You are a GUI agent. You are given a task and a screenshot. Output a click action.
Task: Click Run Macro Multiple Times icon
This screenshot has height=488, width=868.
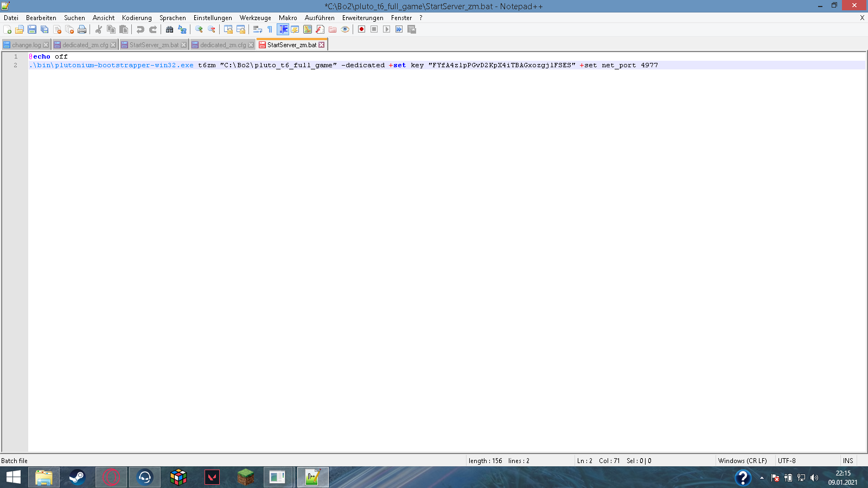pyautogui.click(x=399, y=29)
